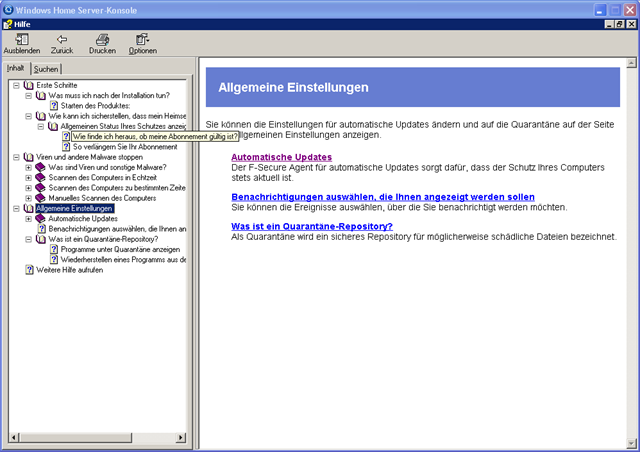Select the highlighted Allgemeine Einstellungen tree item
This screenshot has width=640, height=452.
74,209
